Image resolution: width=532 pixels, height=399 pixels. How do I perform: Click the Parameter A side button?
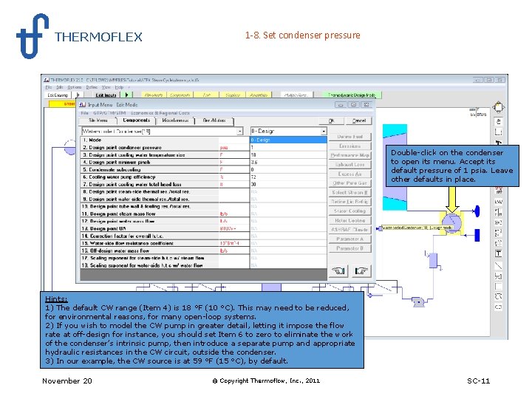349,239
